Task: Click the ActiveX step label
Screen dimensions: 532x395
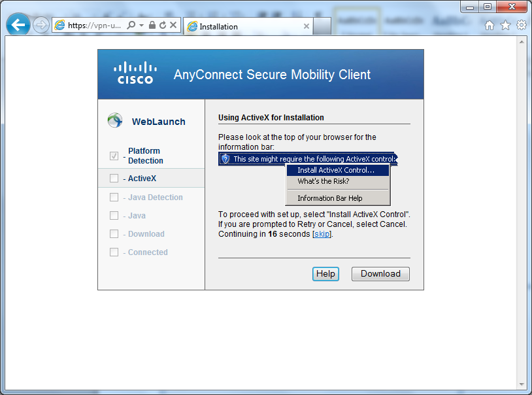Action: (142, 179)
